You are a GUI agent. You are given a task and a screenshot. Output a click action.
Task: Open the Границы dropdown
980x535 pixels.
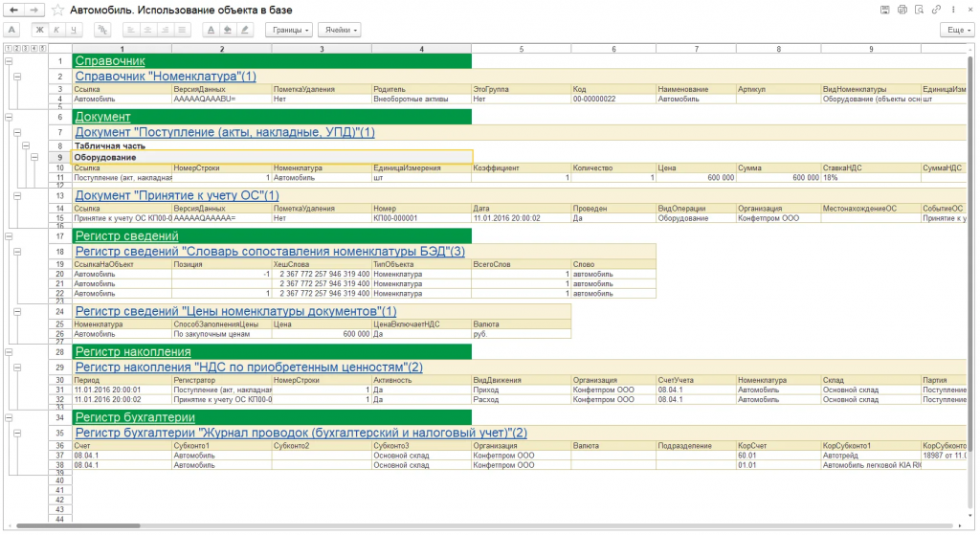289,30
